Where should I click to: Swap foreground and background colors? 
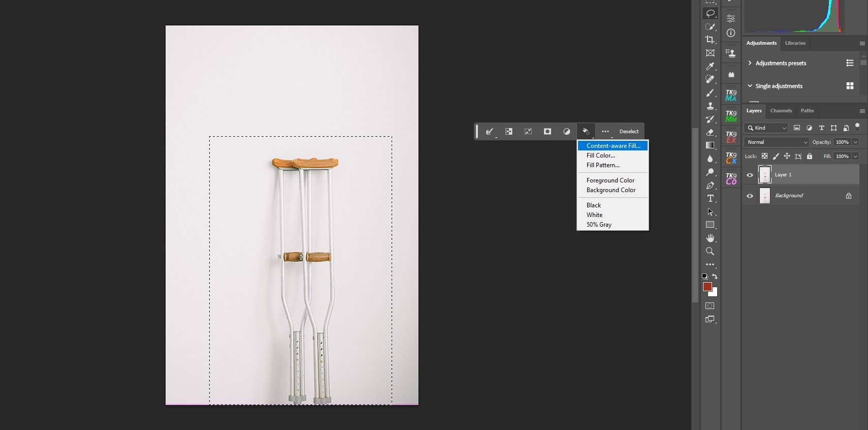[x=715, y=277]
